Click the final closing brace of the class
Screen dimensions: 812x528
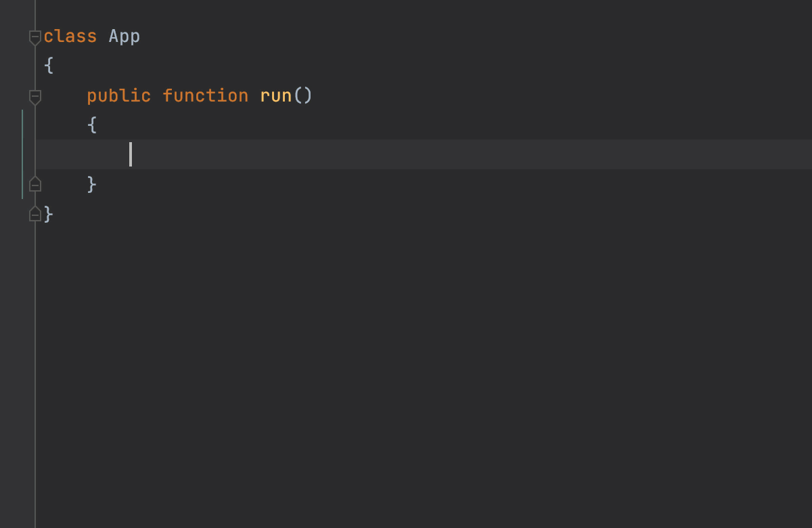(x=48, y=215)
